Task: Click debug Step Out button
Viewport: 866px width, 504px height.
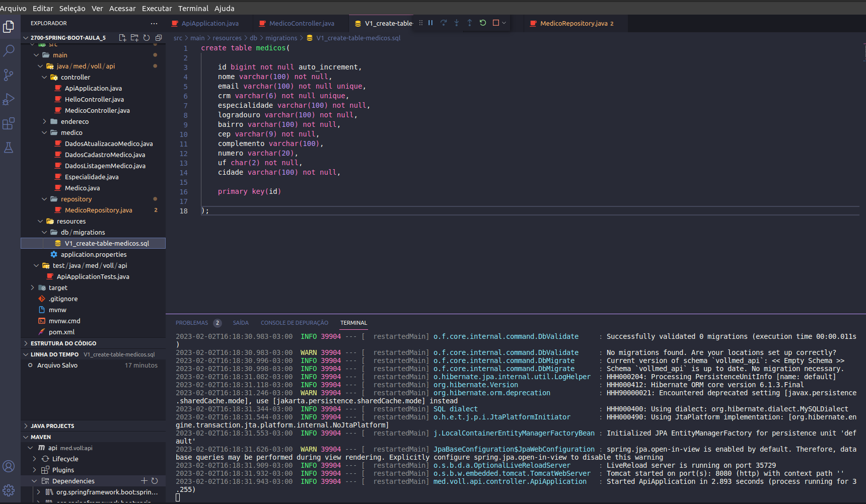Action: pos(470,23)
